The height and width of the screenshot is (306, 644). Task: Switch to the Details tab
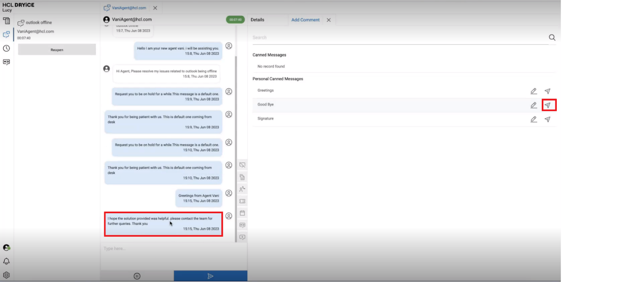point(257,20)
